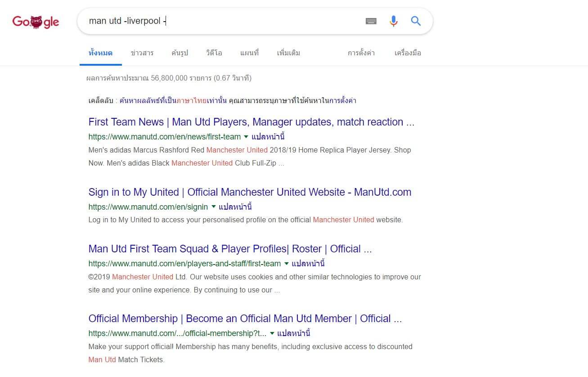Click the Google logo
The image size is (588, 377).
[36, 21]
